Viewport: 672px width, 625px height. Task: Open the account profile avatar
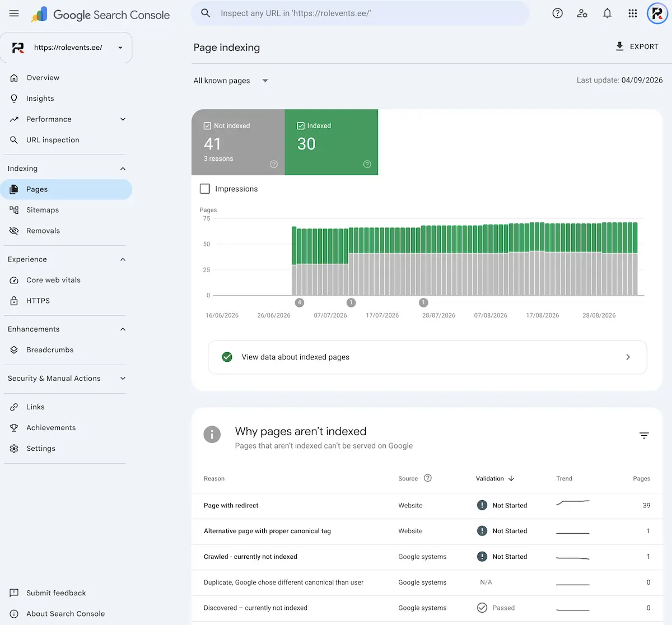pos(657,13)
